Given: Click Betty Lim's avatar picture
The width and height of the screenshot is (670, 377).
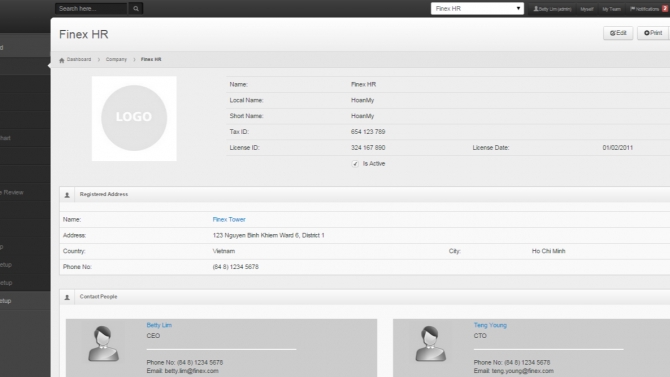Looking at the screenshot, I should coord(103,344).
